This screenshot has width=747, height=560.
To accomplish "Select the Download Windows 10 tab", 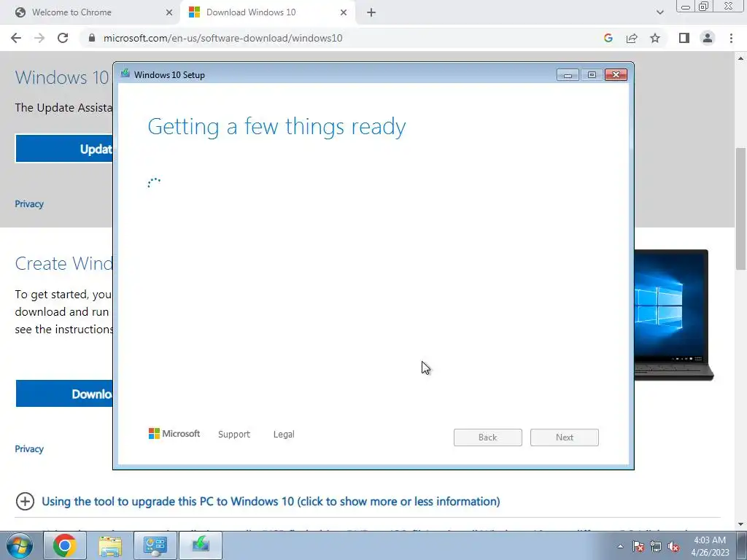I will [268, 12].
